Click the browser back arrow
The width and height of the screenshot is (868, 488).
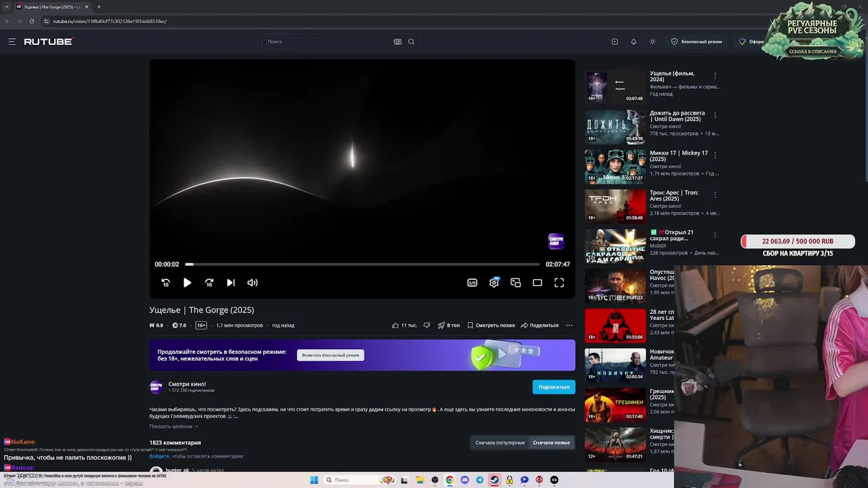click(x=7, y=21)
